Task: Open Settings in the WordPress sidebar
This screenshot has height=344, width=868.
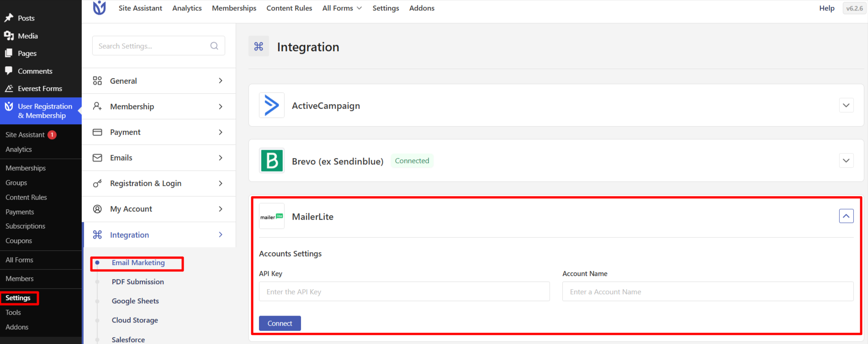Action: click(18, 298)
